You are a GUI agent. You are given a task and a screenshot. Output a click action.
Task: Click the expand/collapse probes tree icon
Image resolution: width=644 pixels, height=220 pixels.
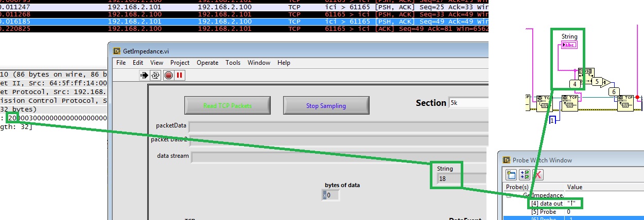[x=525, y=174]
